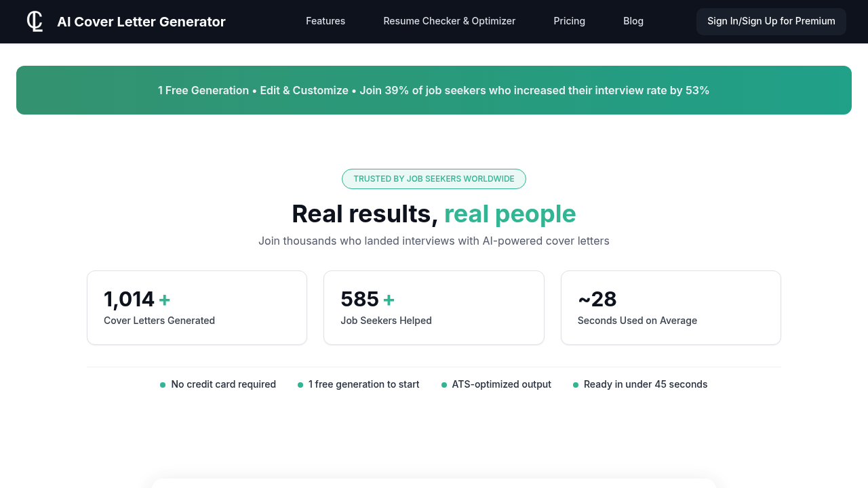Click the green dot by 1 free generation

click(x=300, y=384)
